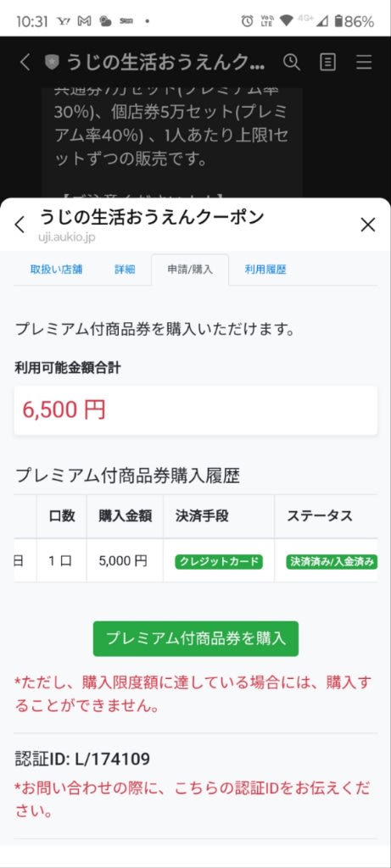Tap the 認証ID L/174109 text
The width and height of the screenshot is (391, 868).
[82, 759]
